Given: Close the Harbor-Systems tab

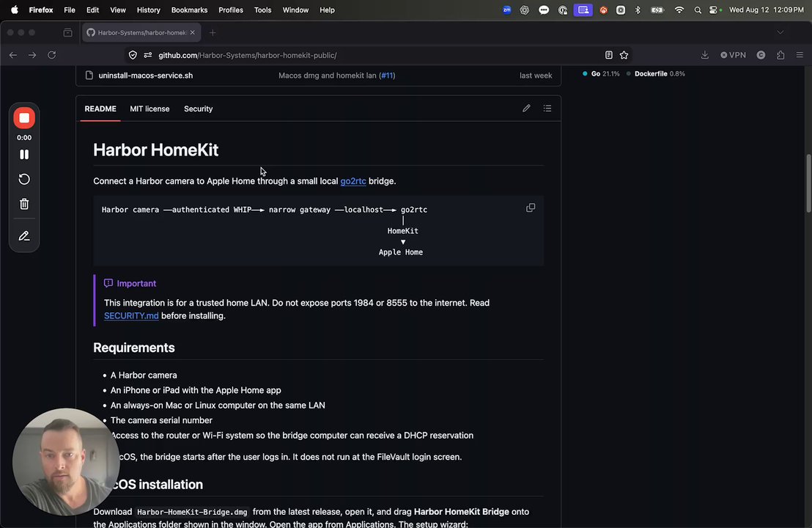Looking at the screenshot, I should pyautogui.click(x=193, y=33).
